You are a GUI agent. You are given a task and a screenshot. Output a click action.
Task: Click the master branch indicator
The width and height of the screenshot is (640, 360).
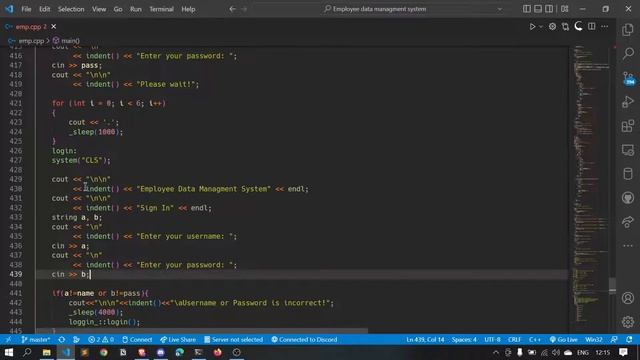[x=36, y=340]
